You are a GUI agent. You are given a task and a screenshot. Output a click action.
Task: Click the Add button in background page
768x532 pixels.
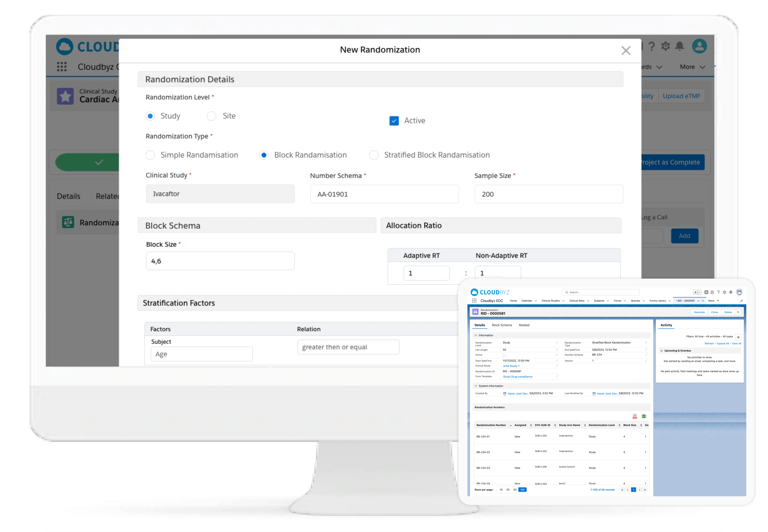[x=684, y=236]
